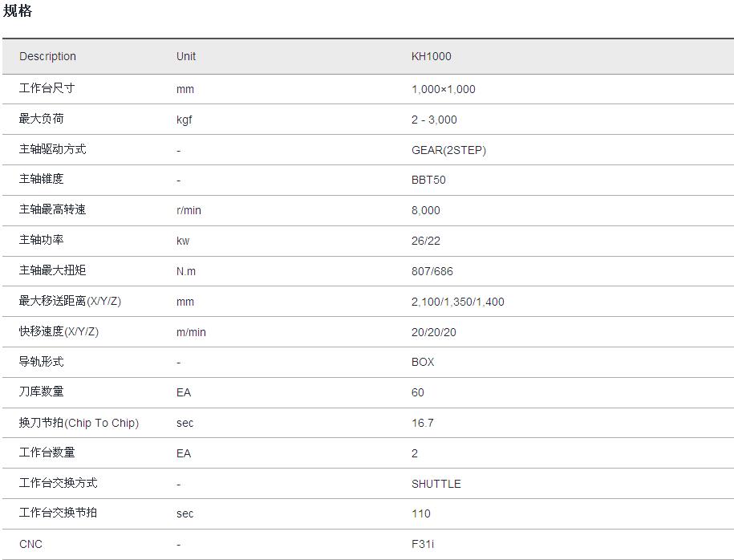
Task: Click the SHUTTLE exchange method value
Action: (436, 484)
